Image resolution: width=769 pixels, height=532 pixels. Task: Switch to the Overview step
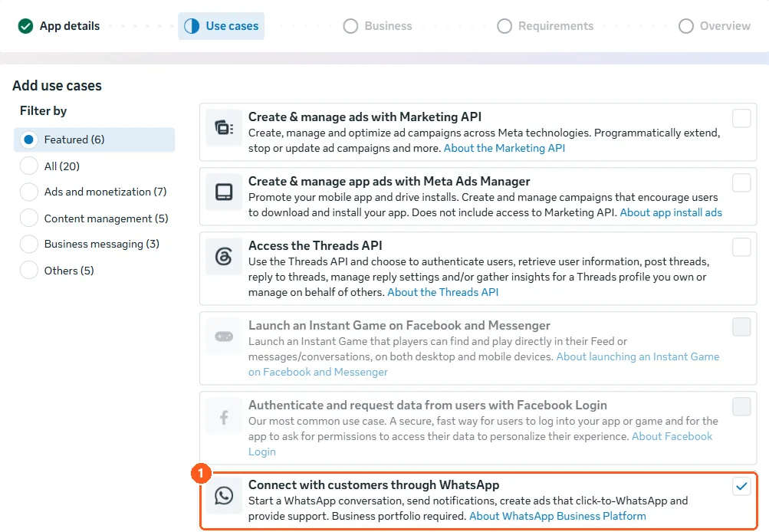715,26
